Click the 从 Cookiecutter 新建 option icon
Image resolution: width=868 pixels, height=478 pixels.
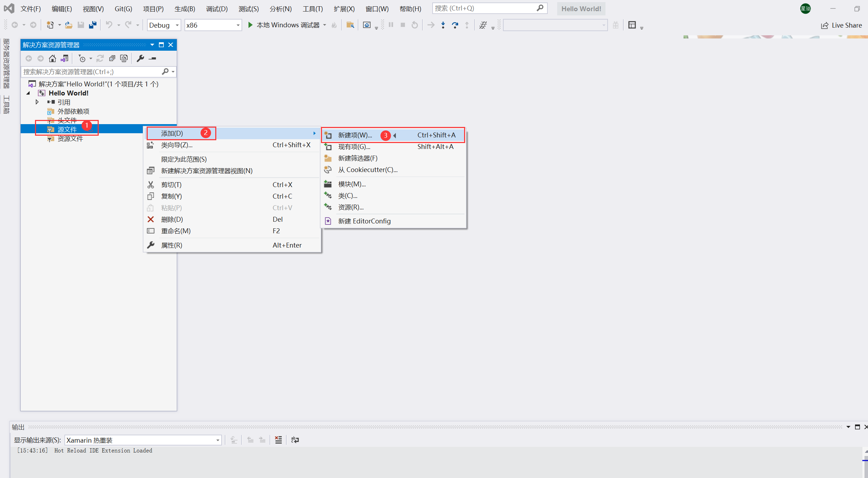click(x=329, y=170)
